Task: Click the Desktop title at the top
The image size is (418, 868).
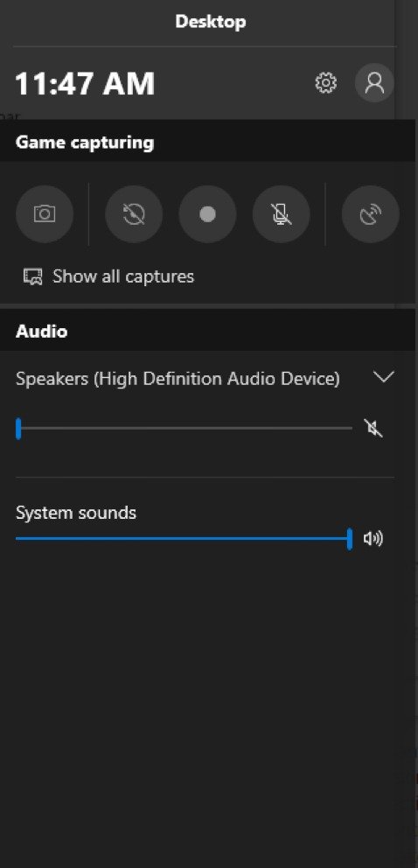Action: [211, 22]
